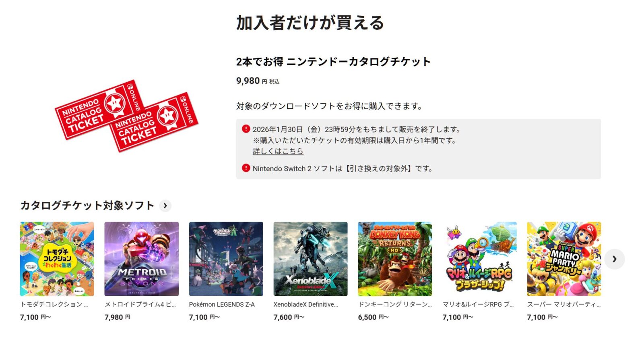Open the トモダチコレクション game thumbnail
This screenshot has width=644, height=343.
tap(57, 259)
